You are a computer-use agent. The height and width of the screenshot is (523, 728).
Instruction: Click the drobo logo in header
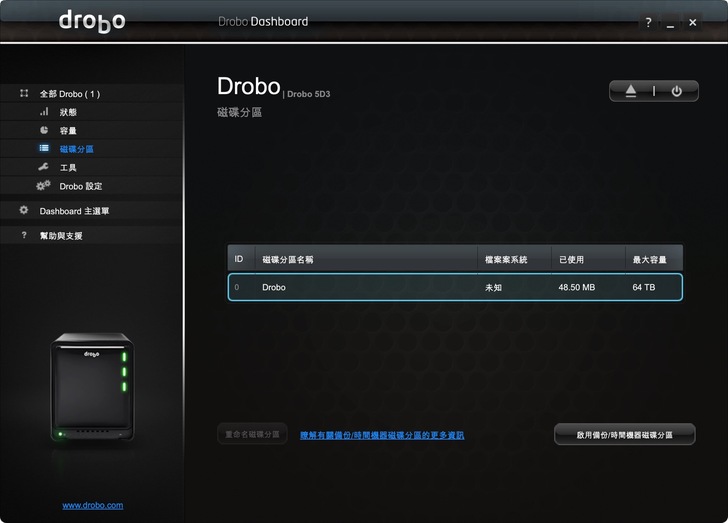click(x=92, y=21)
